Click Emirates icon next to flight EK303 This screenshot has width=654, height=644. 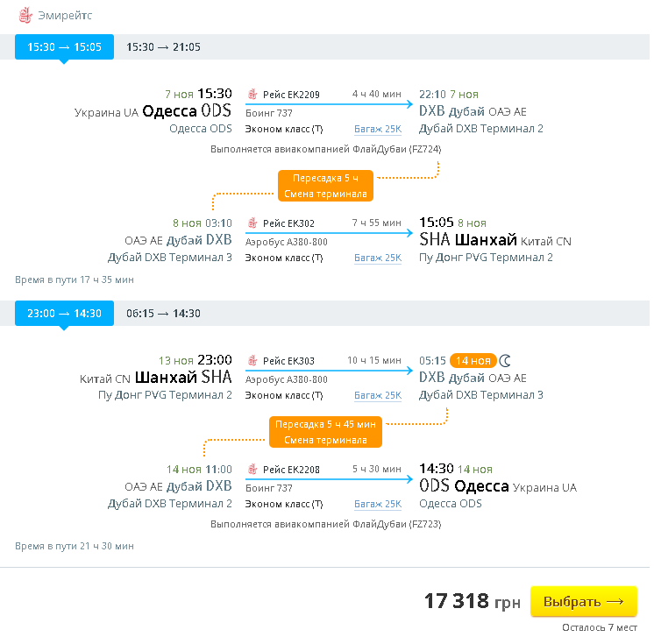pos(252,360)
